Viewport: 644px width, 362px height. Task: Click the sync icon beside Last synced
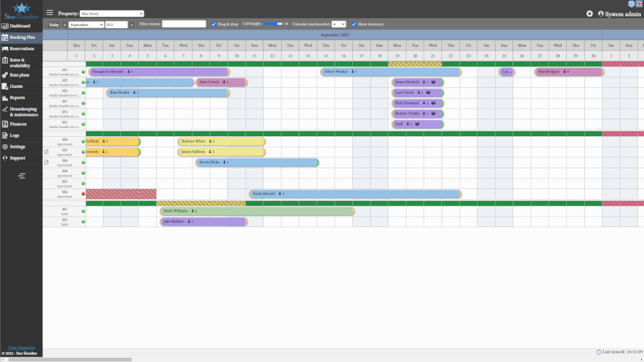click(x=599, y=352)
